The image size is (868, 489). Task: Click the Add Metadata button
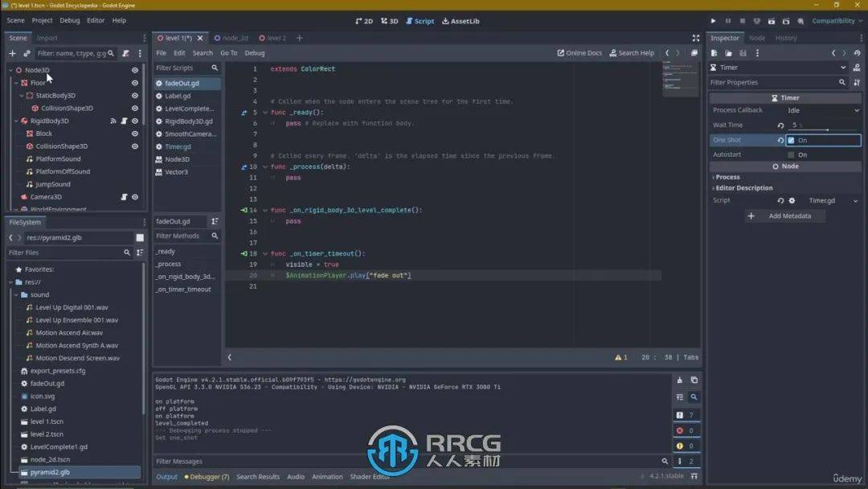tap(784, 216)
